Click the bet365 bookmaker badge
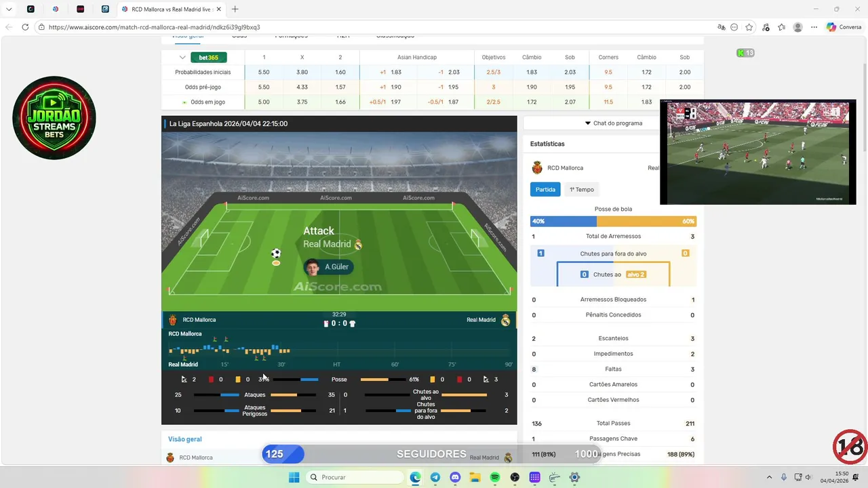This screenshot has height=488, width=868. coord(208,58)
